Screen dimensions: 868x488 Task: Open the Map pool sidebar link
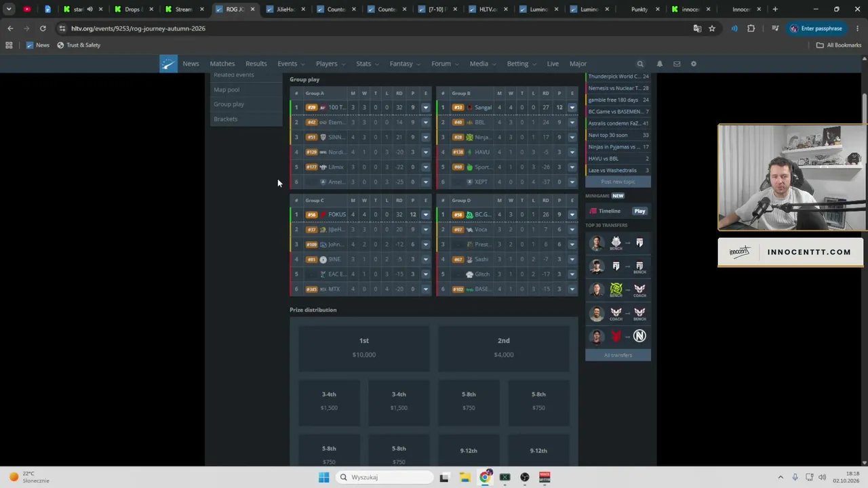click(226, 89)
